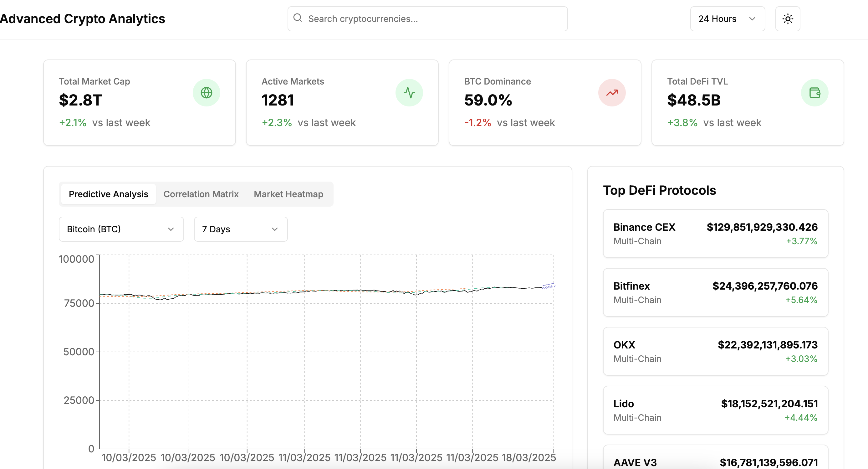Toggle light/dark theme sun button
This screenshot has height=469, width=868.
click(x=788, y=19)
